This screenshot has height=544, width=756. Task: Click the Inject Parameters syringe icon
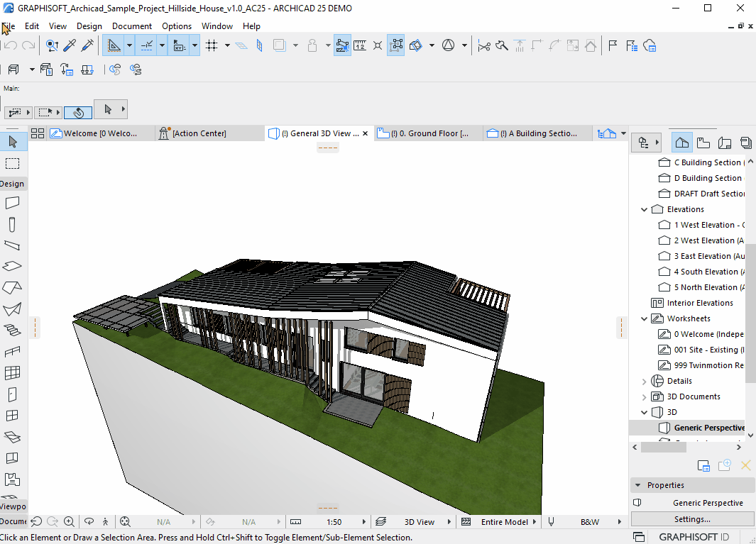88,45
